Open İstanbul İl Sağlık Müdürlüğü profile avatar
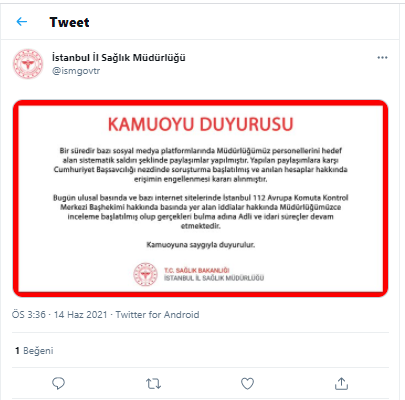This screenshot has width=405, height=400. pos(28,64)
